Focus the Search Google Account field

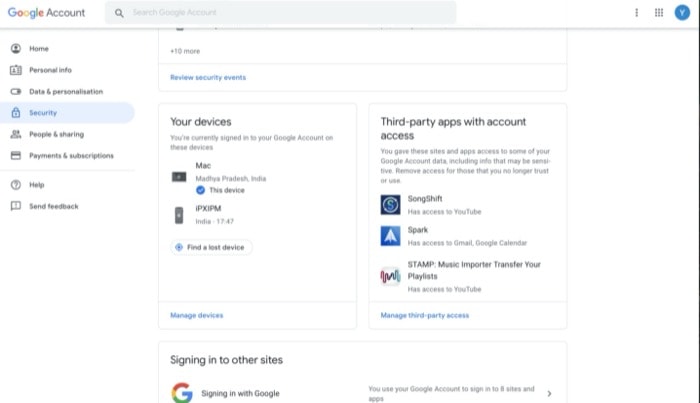(x=280, y=12)
